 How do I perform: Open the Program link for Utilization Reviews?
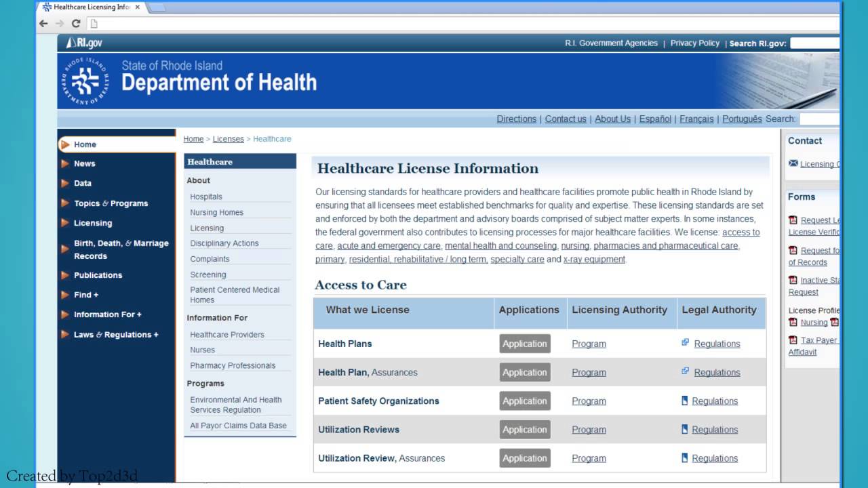tap(589, 430)
